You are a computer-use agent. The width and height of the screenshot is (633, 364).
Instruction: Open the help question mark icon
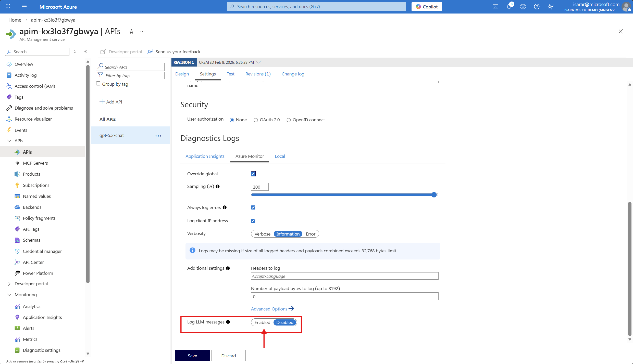click(x=537, y=7)
